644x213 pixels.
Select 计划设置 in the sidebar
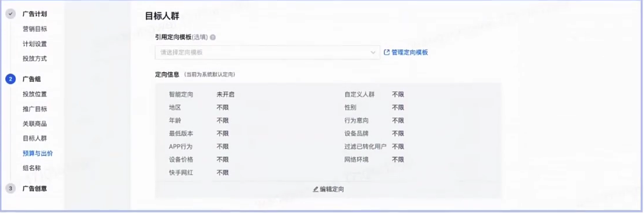(x=34, y=44)
